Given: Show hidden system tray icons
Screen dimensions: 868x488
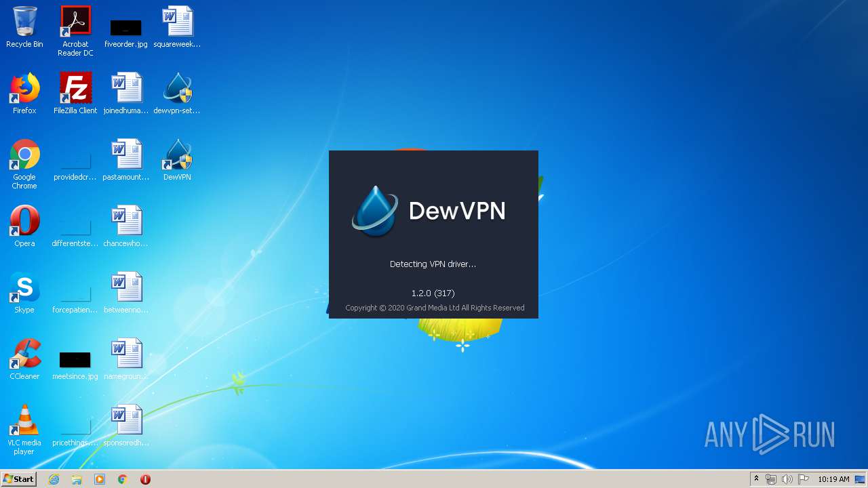Looking at the screenshot, I should 756,479.
